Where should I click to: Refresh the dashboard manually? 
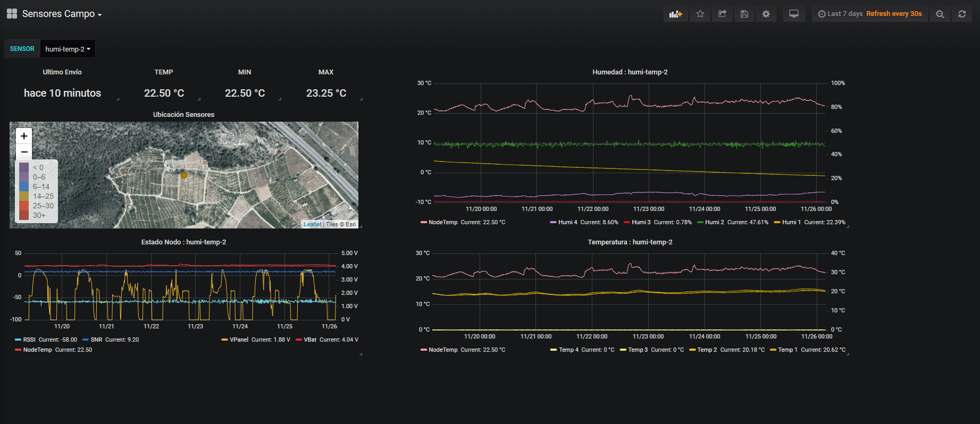click(x=962, y=14)
